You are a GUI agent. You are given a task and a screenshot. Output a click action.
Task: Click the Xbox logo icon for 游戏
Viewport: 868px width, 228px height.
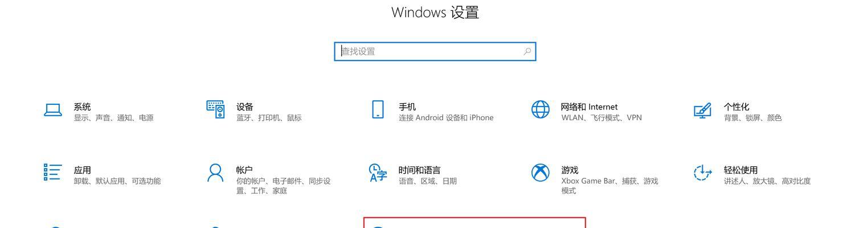[541, 172]
